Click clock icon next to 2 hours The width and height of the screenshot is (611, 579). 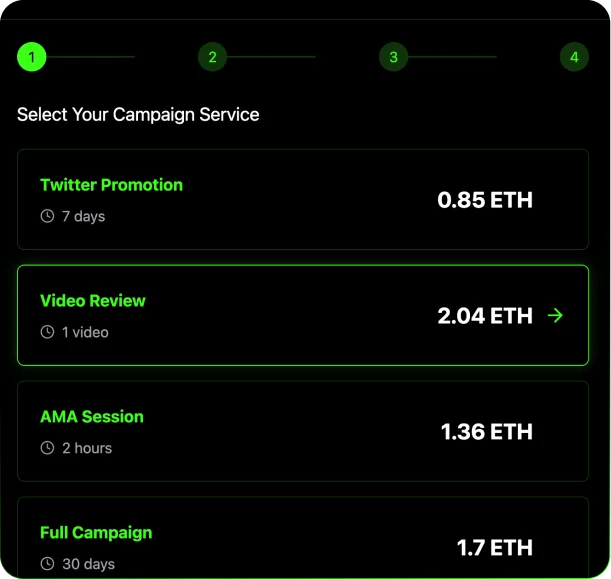47,448
